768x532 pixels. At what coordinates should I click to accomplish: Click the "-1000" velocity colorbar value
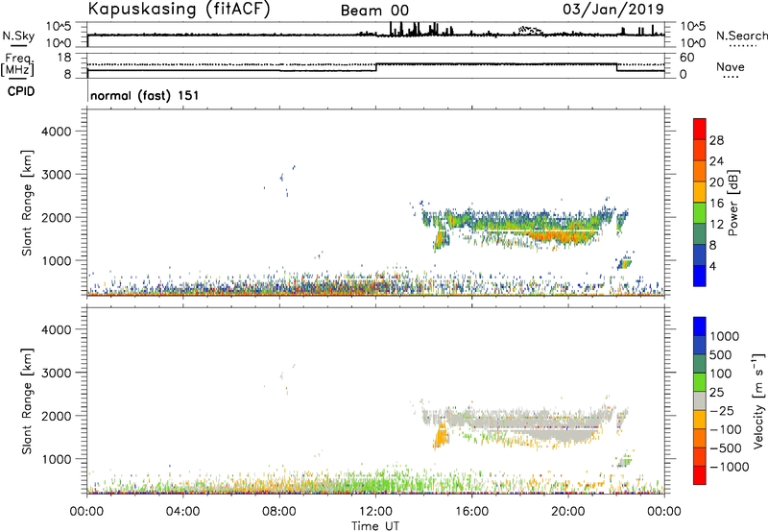(x=729, y=467)
